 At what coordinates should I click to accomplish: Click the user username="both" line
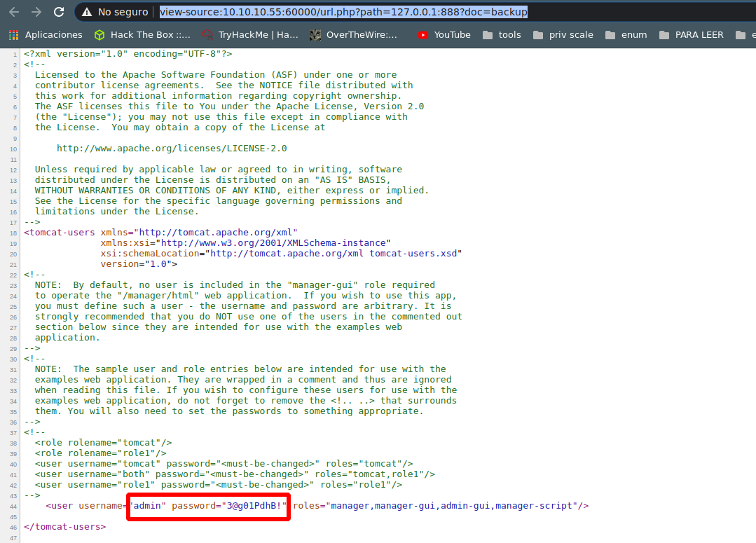[235, 474]
